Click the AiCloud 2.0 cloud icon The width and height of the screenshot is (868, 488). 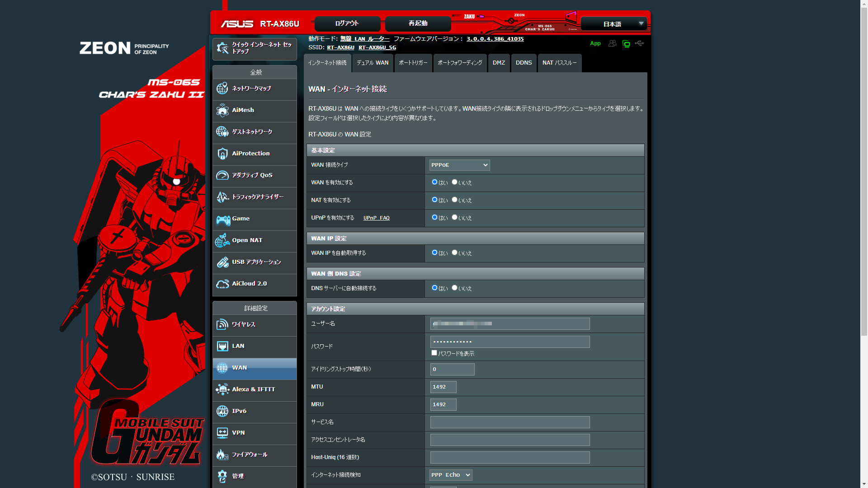click(222, 284)
